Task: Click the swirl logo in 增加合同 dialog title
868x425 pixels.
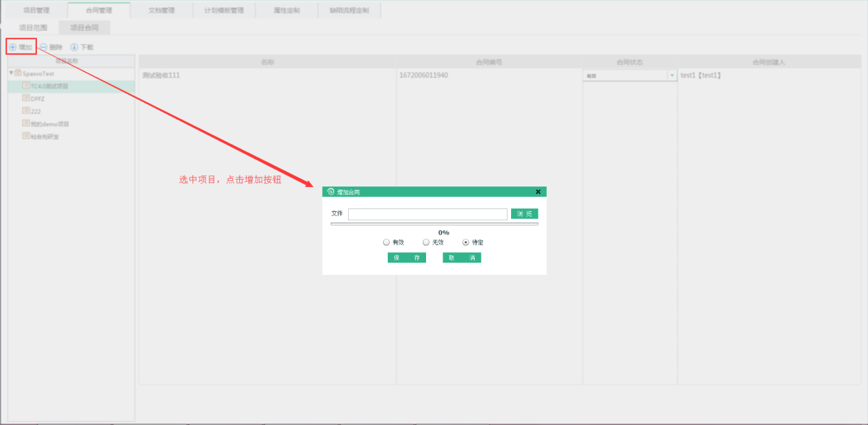Action: click(331, 192)
